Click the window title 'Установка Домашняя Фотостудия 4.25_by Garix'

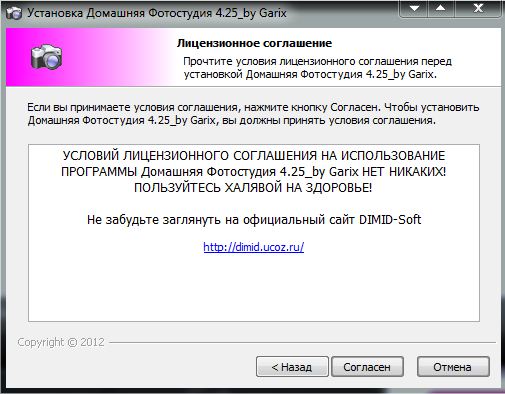(x=157, y=13)
